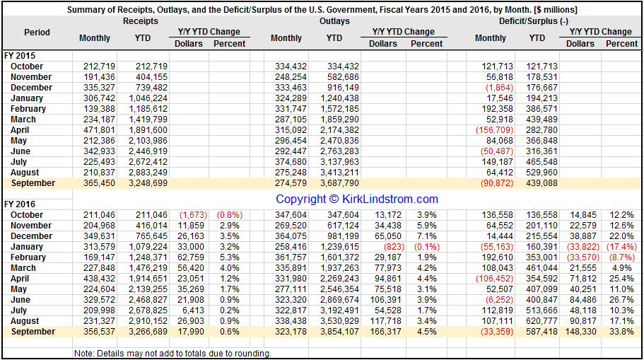Open the Copyright KirkLindstrom.com text

coord(357,199)
